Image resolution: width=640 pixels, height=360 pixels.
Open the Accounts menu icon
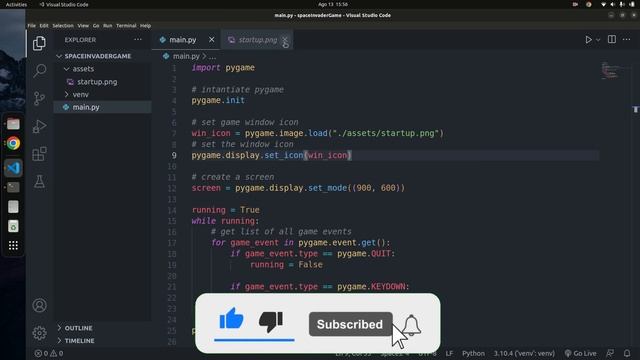pyautogui.click(x=39, y=305)
